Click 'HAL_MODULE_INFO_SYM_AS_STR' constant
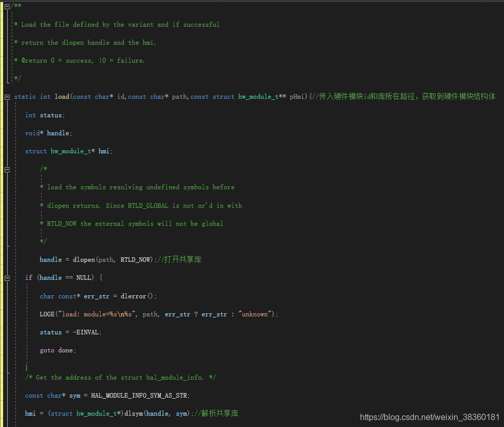Image resolution: width=504 pixels, height=427 pixels. pyautogui.click(x=139, y=396)
